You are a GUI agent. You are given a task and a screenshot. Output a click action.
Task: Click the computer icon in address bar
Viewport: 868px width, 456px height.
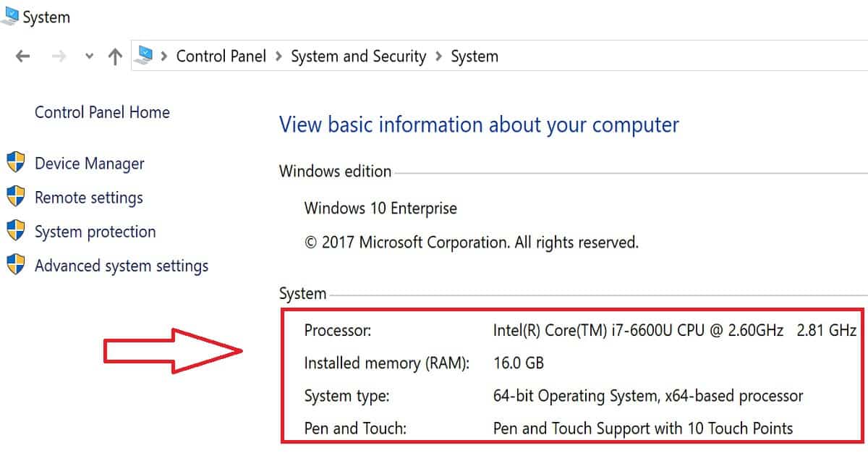[x=145, y=56]
